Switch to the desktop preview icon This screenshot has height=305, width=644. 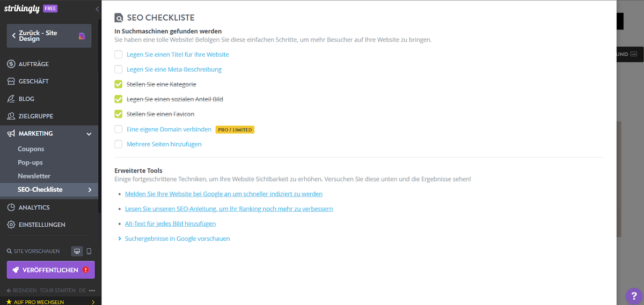[x=77, y=251]
